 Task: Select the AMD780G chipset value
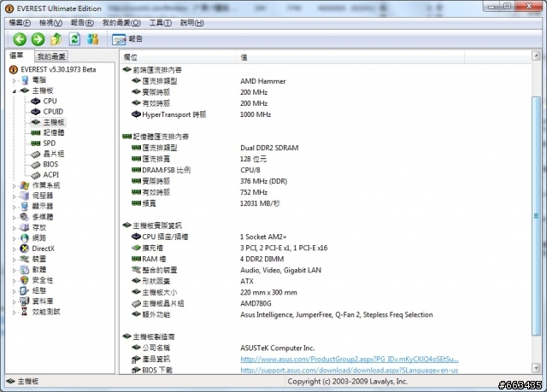(x=256, y=303)
